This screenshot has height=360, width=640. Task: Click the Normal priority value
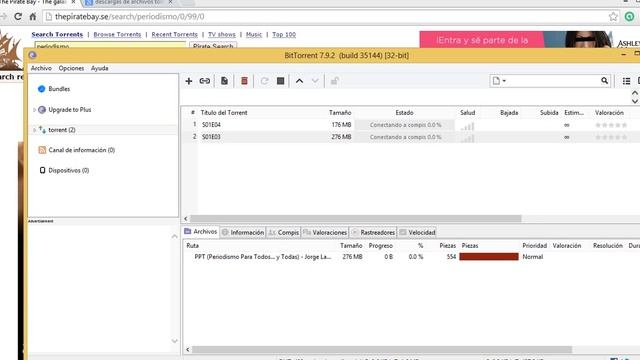[533, 257]
